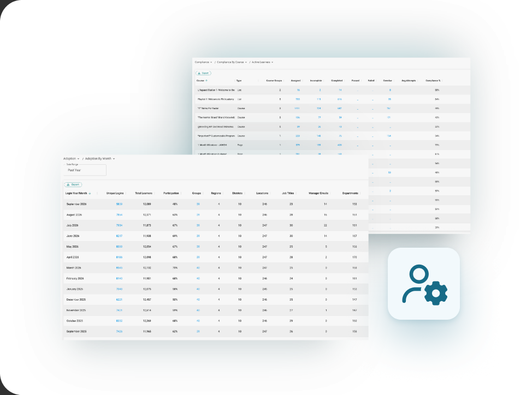Export the Adoption By Month table

(x=73, y=184)
